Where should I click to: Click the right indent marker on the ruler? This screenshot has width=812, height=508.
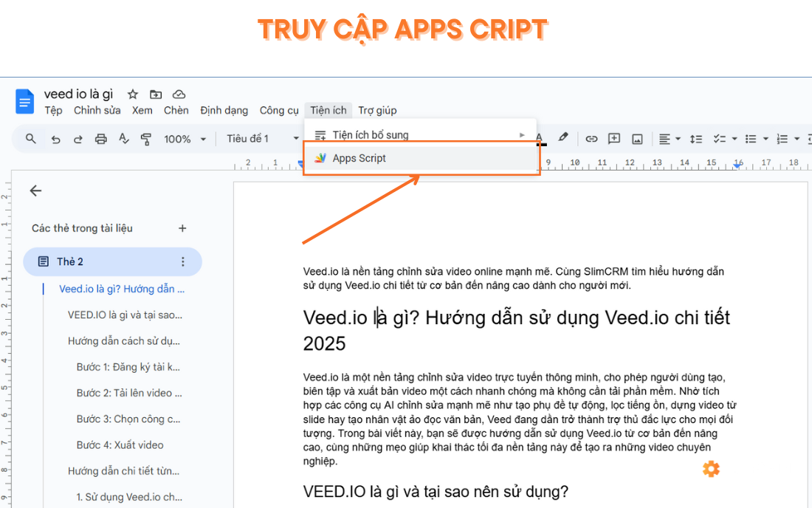tap(737, 165)
